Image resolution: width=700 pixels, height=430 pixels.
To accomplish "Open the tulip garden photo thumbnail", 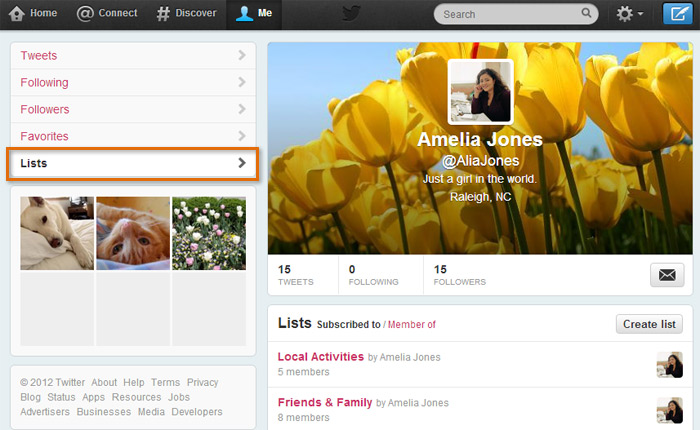I will (209, 233).
